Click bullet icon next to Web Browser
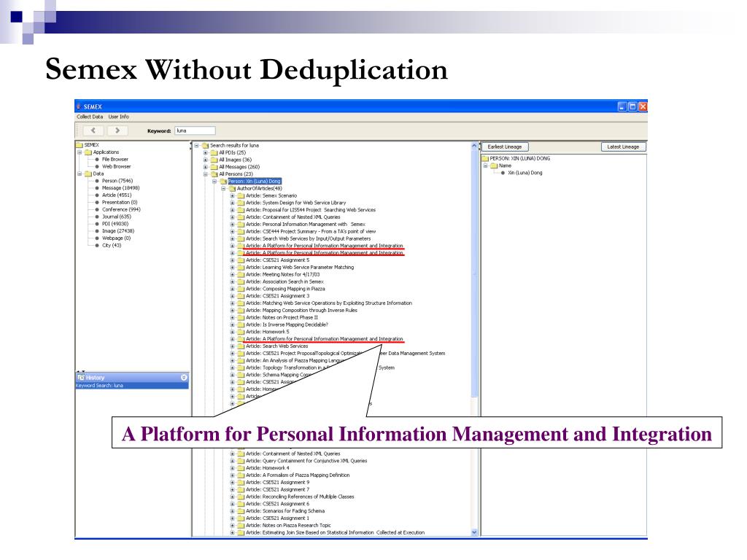Viewport: 747px width, 560px height. [97, 167]
